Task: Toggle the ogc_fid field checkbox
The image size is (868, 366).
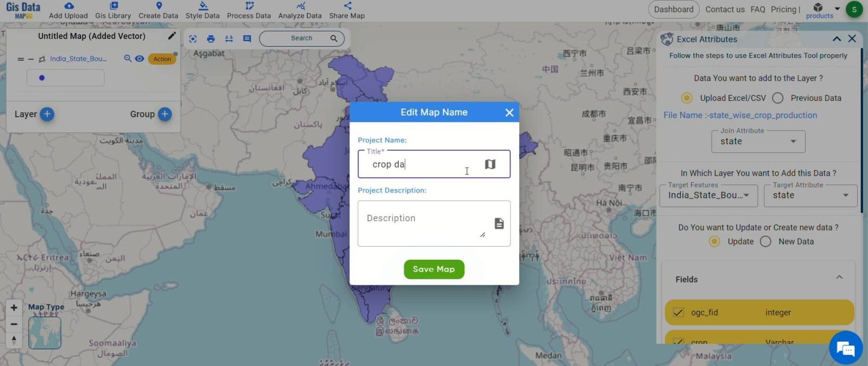Action: 678,312
